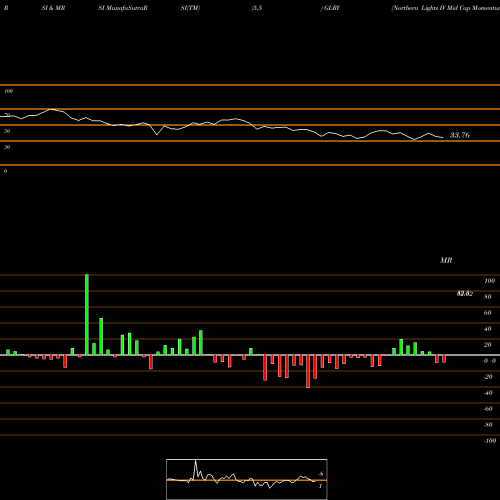The image size is (500, 500).
Task: Click the GLRY ticker symbol text
Action: [x=332, y=8]
